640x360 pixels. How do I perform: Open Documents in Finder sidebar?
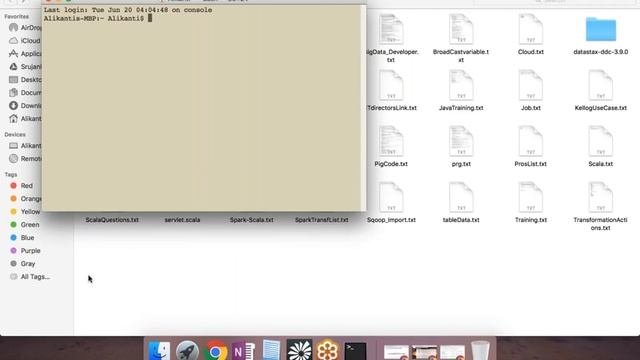click(x=24, y=93)
